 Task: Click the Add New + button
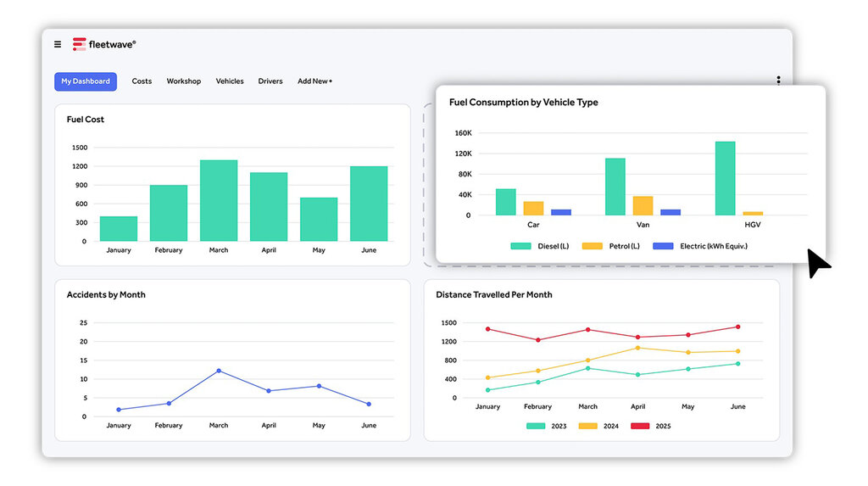(314, 81)
